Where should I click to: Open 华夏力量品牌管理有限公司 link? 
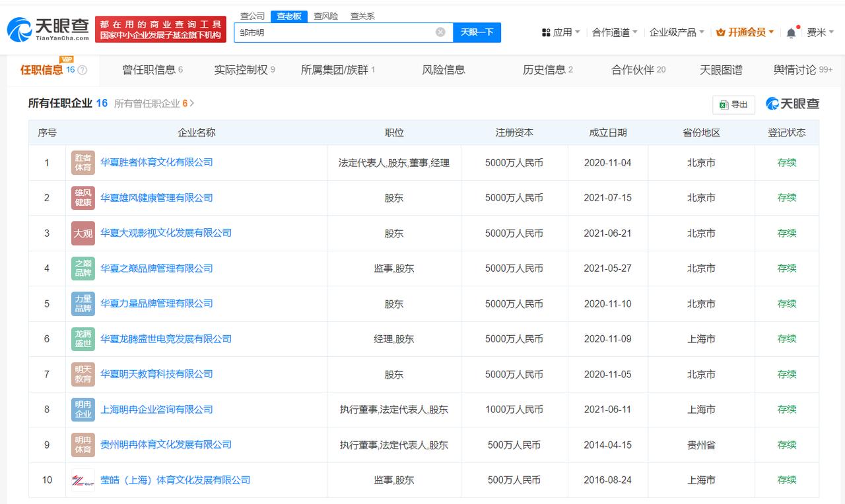point(156,303)
